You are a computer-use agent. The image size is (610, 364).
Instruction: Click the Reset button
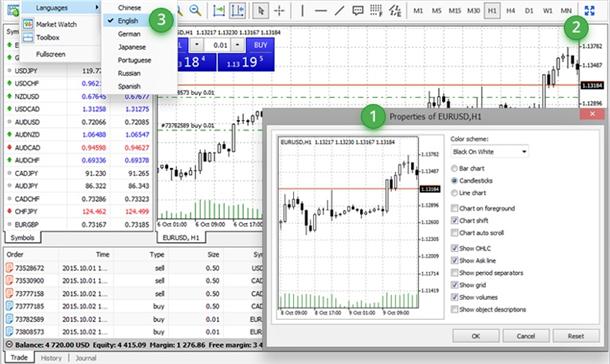coord(576,336)
